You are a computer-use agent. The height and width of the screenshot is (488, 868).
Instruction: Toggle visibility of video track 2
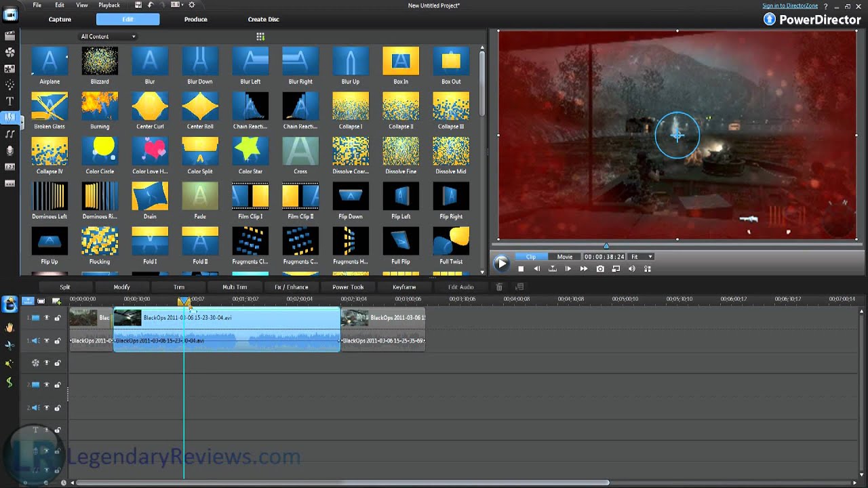click(47, 385)
